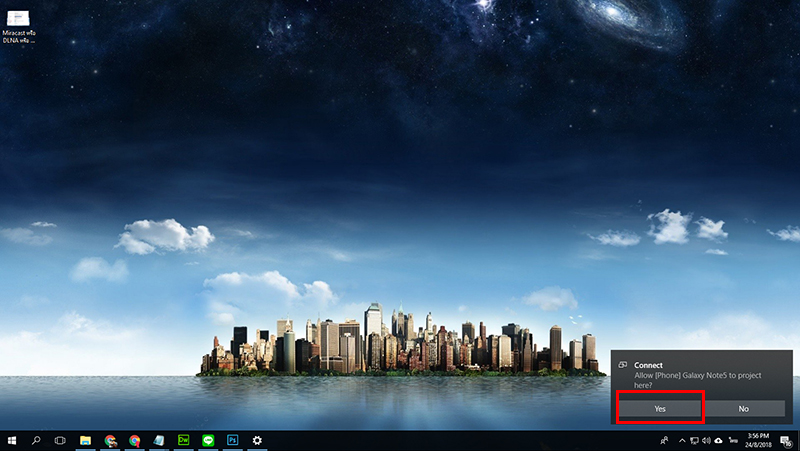Screen dimensions: 800x451
Task: Open the Action Center notifications icon
Action: pyautogui.click(x=787, y=441)
